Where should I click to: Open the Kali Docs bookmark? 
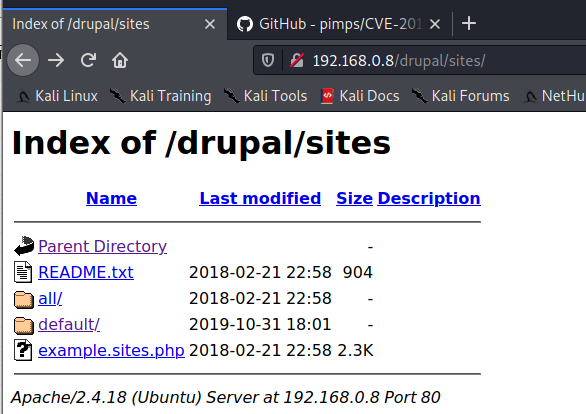tap(360, 96)
